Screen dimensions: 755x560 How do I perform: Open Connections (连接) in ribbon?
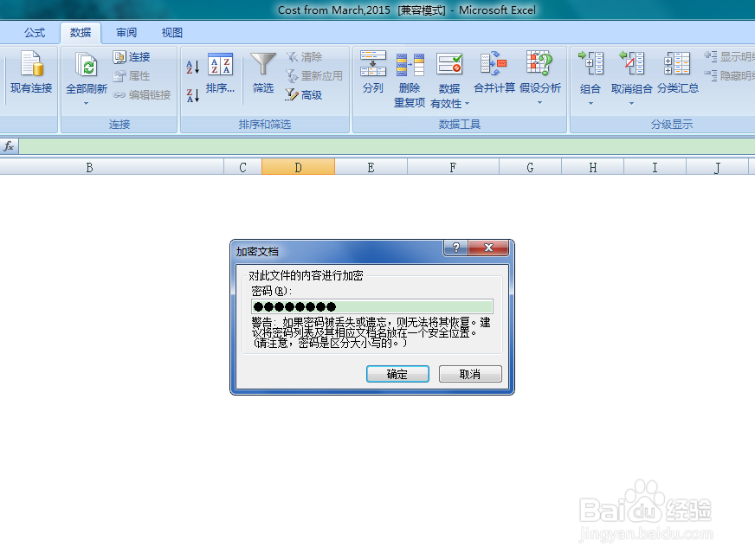pyautogui.click(x=132, y=57)
